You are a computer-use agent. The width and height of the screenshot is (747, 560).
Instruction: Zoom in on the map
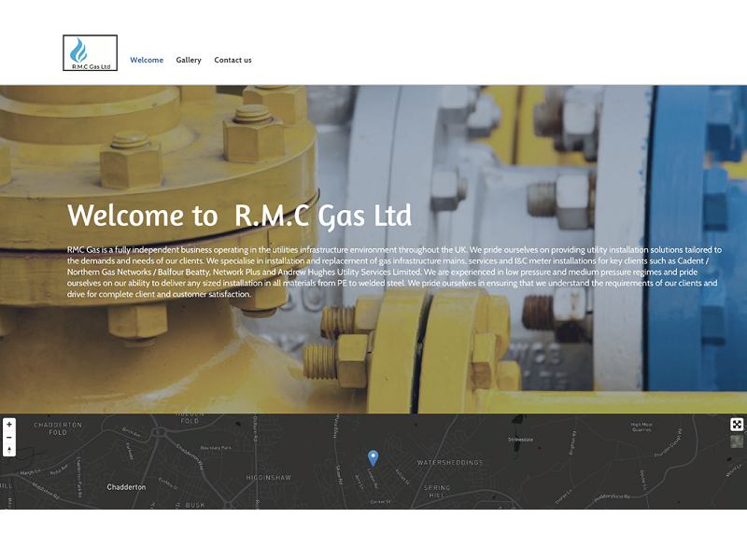point(9,425)
